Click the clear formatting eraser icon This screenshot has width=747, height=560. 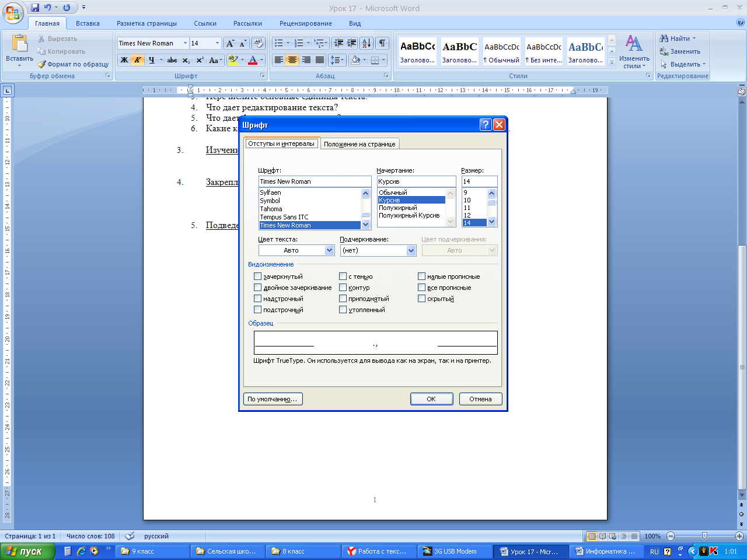259,43
